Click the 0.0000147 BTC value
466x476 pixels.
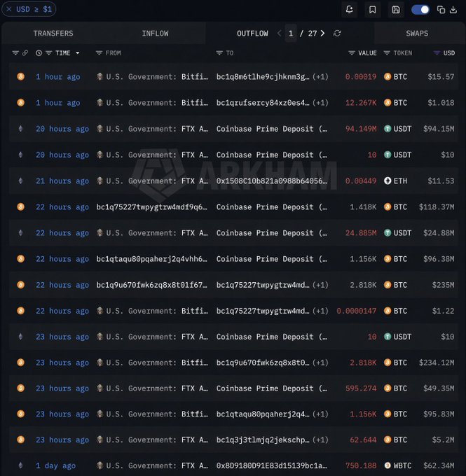point(356,311)
